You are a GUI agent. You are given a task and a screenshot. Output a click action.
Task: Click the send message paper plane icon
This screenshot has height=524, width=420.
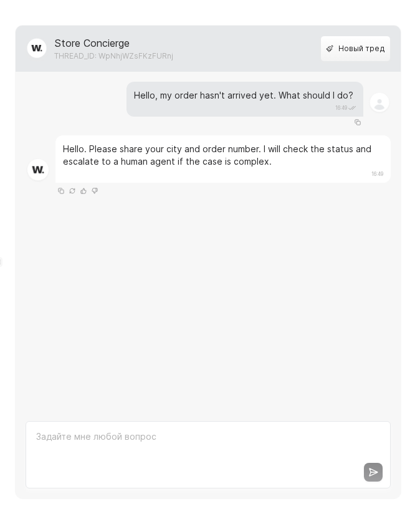[x=373, y=472]
